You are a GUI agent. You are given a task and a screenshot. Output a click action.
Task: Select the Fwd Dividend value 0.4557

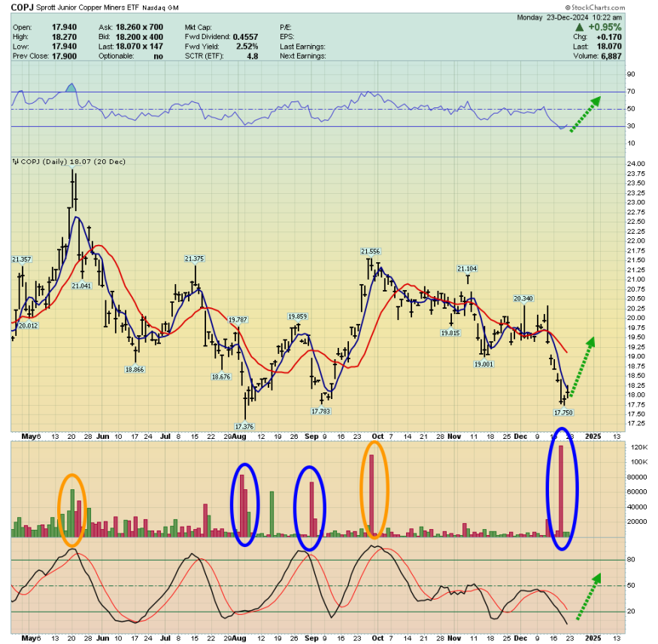(x=245, y=38)
